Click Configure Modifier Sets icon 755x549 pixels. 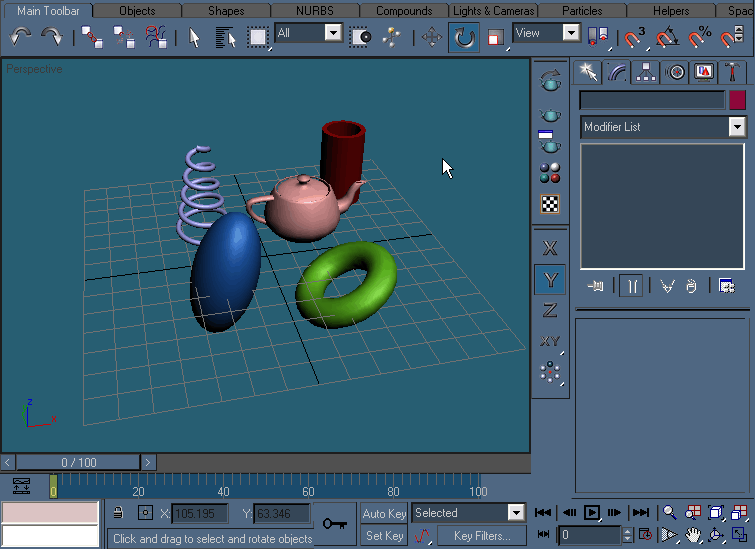coord(727,286)
